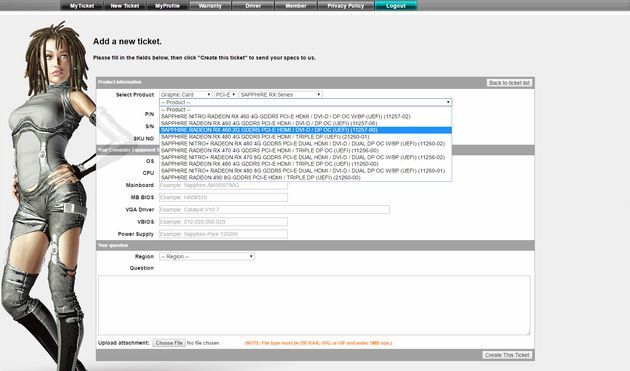Click the Logout tab
Screen dimensions: 630x371
pyautogui.click(x=396, y=6)
